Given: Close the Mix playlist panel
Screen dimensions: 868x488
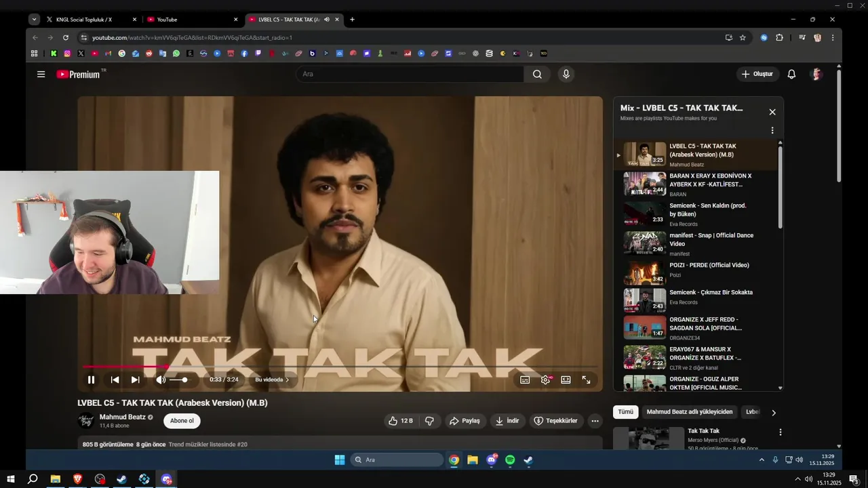Looking at the screenshot, I should click(x=772, y=112).
